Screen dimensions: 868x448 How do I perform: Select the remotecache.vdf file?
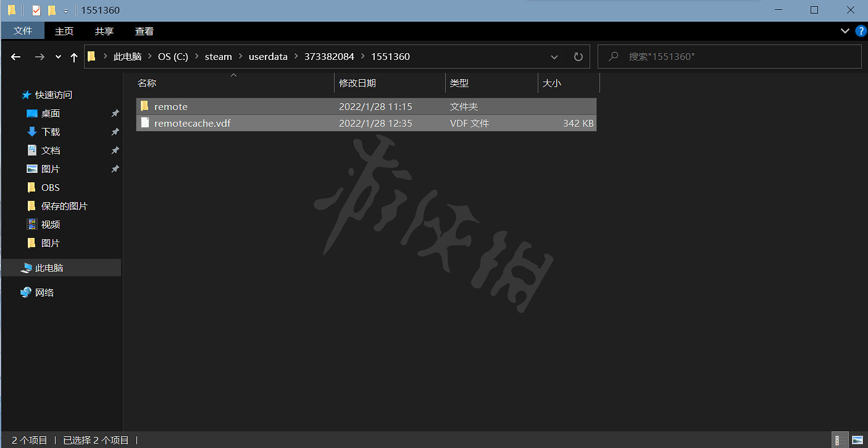[x=193, y=123]
